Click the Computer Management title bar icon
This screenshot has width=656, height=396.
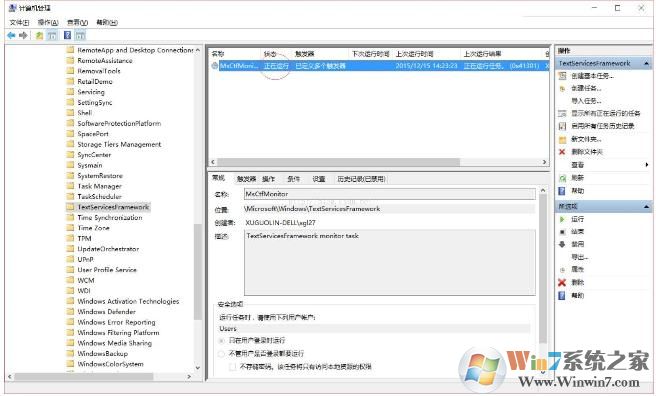(12, 8)
